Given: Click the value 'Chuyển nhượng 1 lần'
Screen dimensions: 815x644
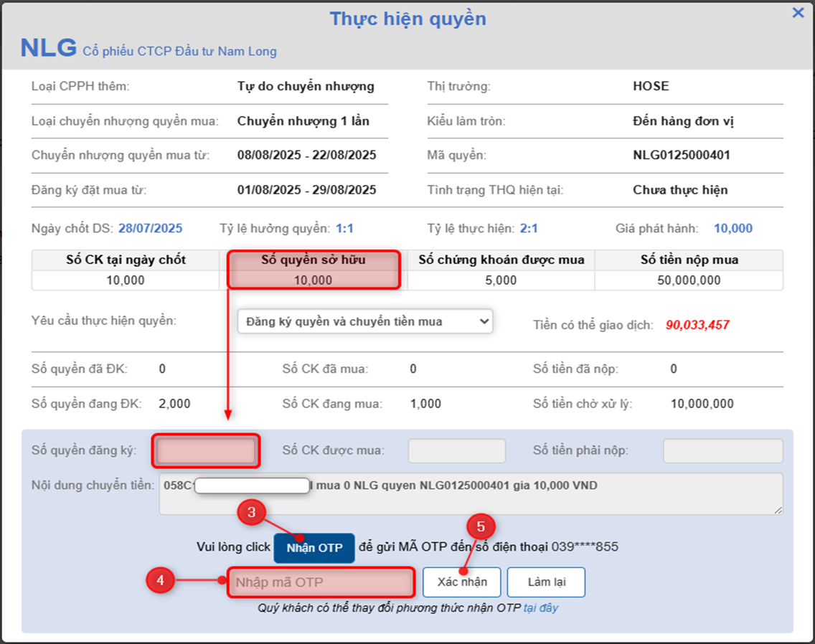Looking at the screenshot, I should click(x=303, y=121).
